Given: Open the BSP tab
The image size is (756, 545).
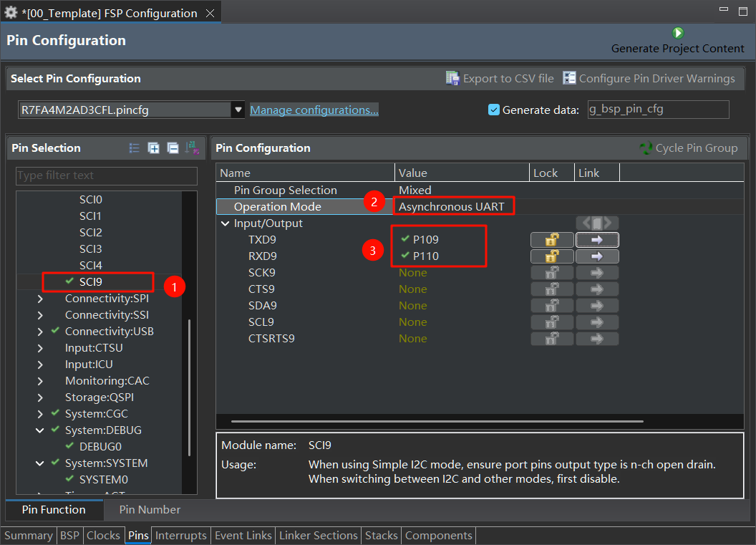Looking at the screenshot, I should [x=69, y=536].
